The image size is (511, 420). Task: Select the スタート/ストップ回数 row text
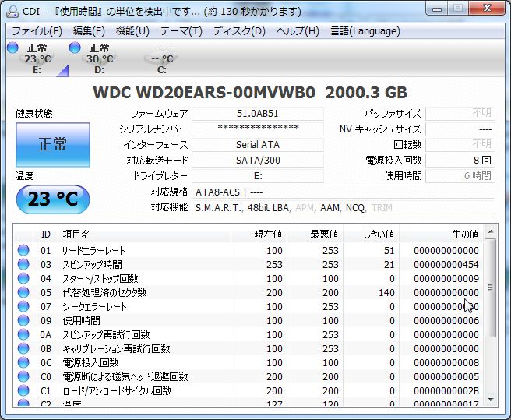pyautogui.click(x=100, y=278)
